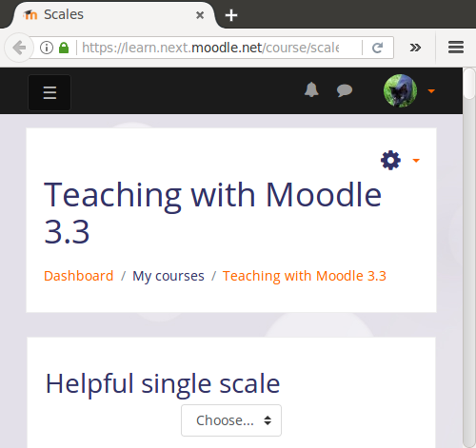Expand the user menu arrow
This screenshot has height=448, width=476.
tap(431, 91)
